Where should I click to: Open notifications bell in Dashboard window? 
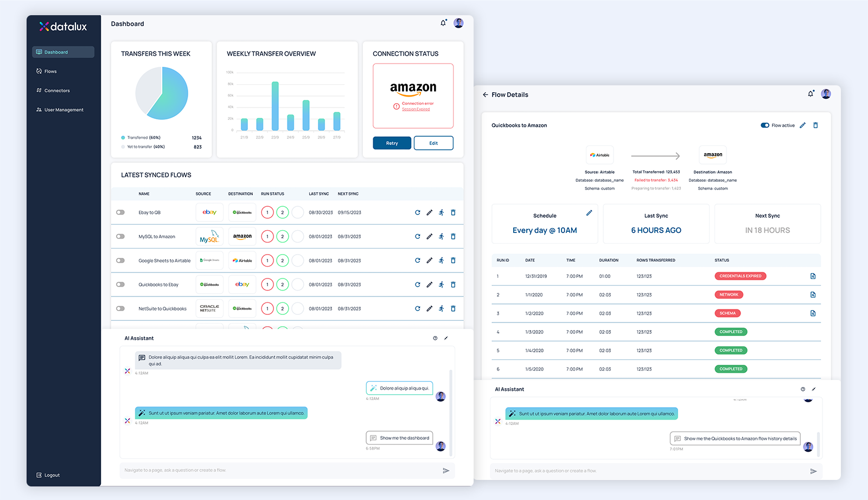443,23
